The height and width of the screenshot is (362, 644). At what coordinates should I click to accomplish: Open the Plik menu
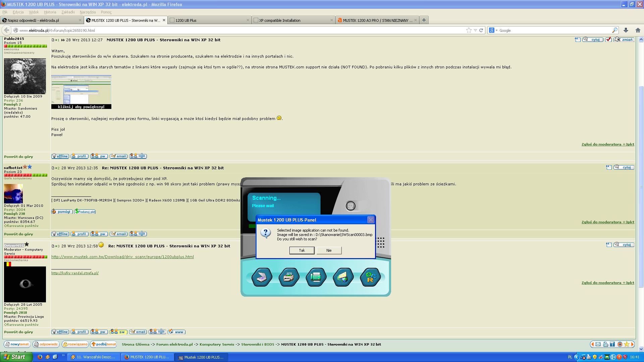5,12
